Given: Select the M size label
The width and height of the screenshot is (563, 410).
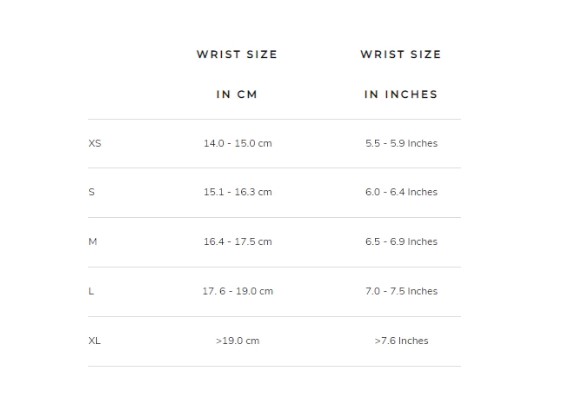Looking at the screenshot, I should tap(93, 242).
